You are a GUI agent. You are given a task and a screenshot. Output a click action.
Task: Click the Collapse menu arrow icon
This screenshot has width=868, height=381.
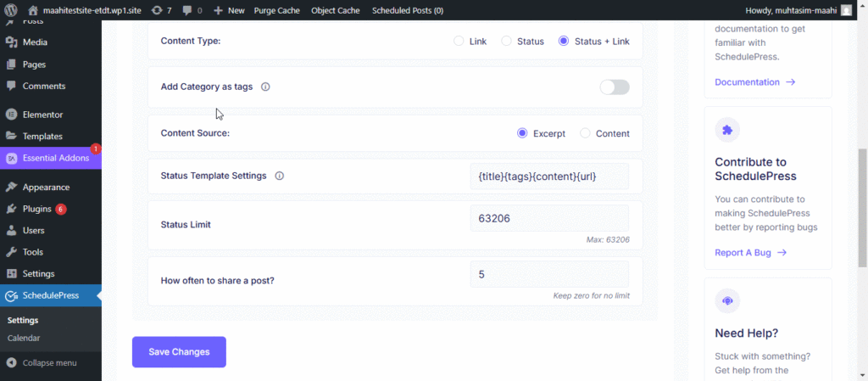point(11,363)
